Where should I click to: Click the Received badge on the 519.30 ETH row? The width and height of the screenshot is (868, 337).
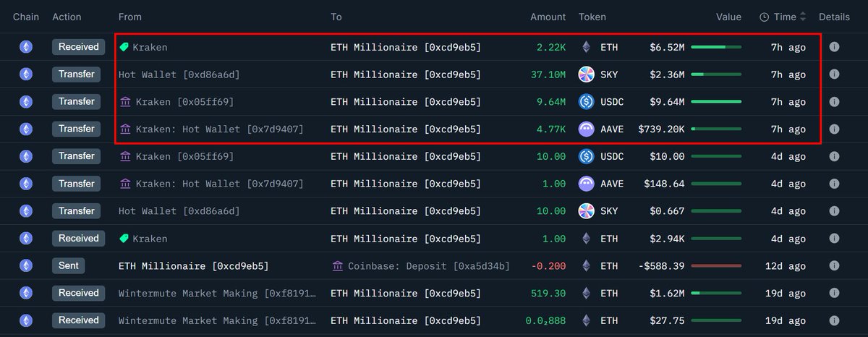point(79,294)
